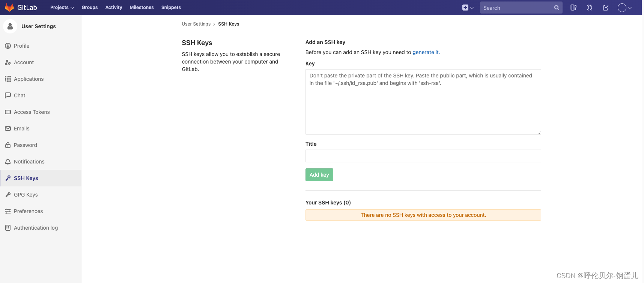The image size is (644, 283).
Task: Open the user avatar dropdown
Action: click(625, 8)
